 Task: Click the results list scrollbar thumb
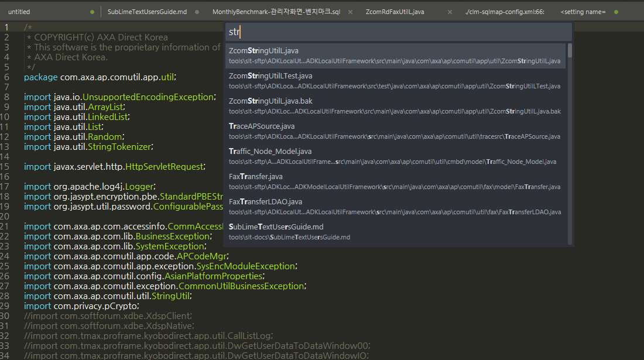[570, 50]
